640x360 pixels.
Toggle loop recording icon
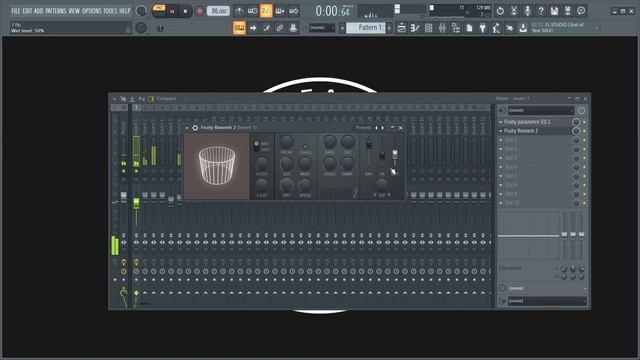point(293,11)
